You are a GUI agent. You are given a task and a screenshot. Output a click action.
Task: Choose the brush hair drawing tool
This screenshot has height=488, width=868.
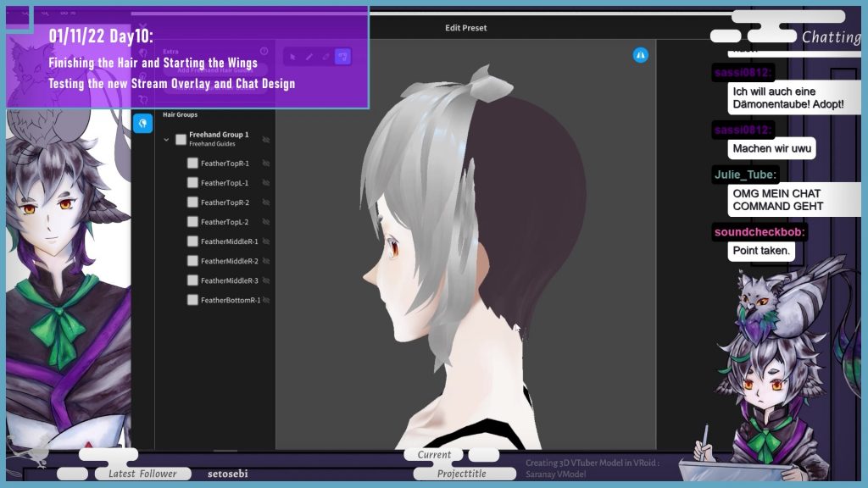(x=309, y=57)
